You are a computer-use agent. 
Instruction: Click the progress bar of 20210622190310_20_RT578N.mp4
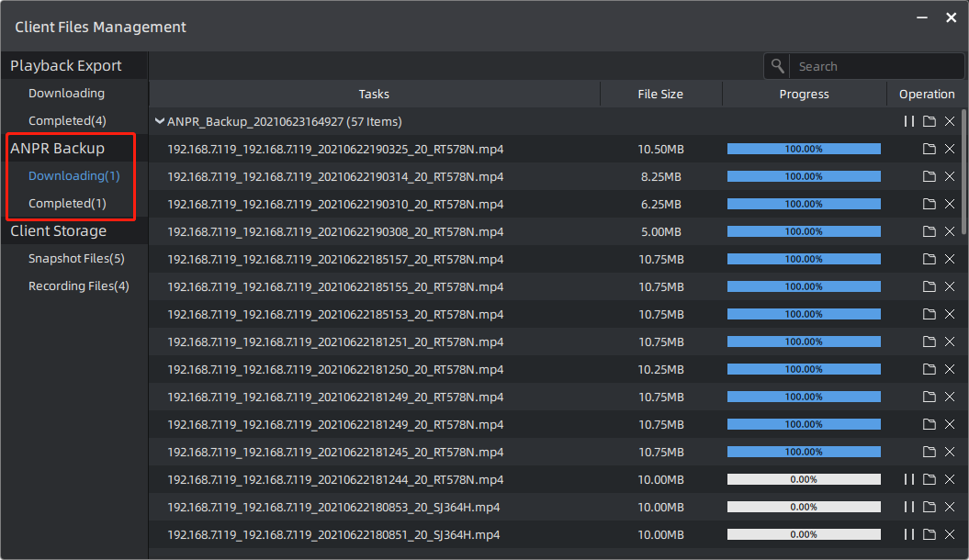[803, 204]
